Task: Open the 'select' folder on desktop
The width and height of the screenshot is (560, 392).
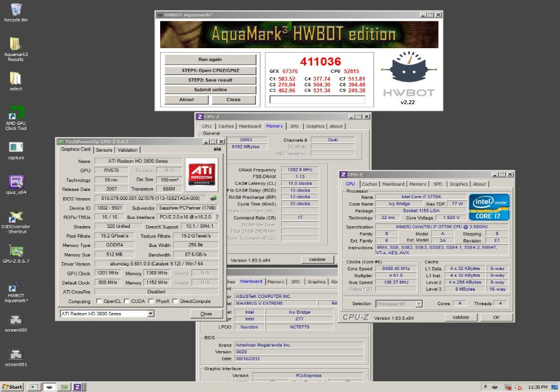Action: [16, 81]
